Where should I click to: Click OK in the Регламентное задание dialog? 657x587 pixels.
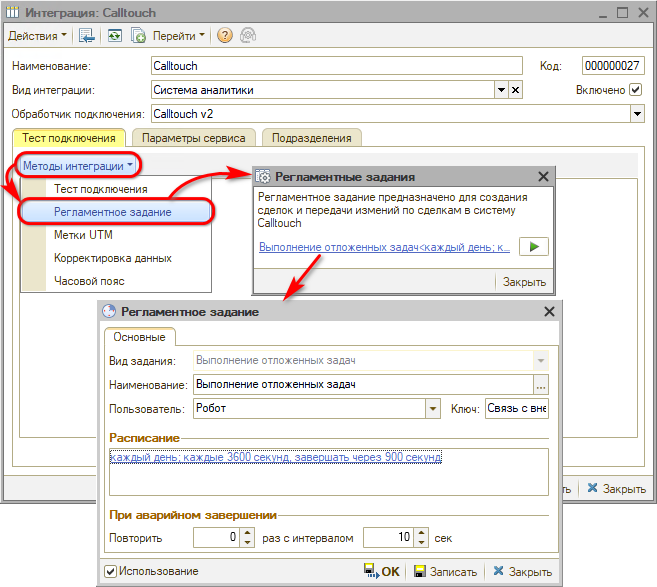click(x=382, y=571)
